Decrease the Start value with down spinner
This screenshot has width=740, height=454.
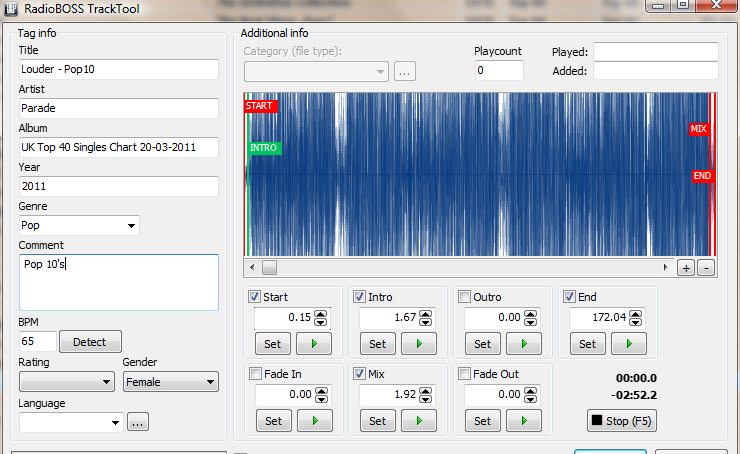click(321, 322)
